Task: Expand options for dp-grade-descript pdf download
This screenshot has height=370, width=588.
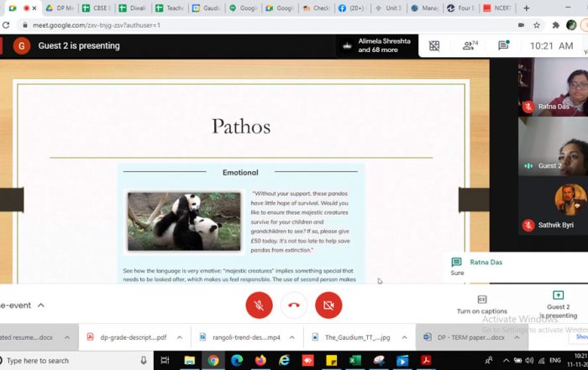Action: pyautogui.click(x=180, y=337)
